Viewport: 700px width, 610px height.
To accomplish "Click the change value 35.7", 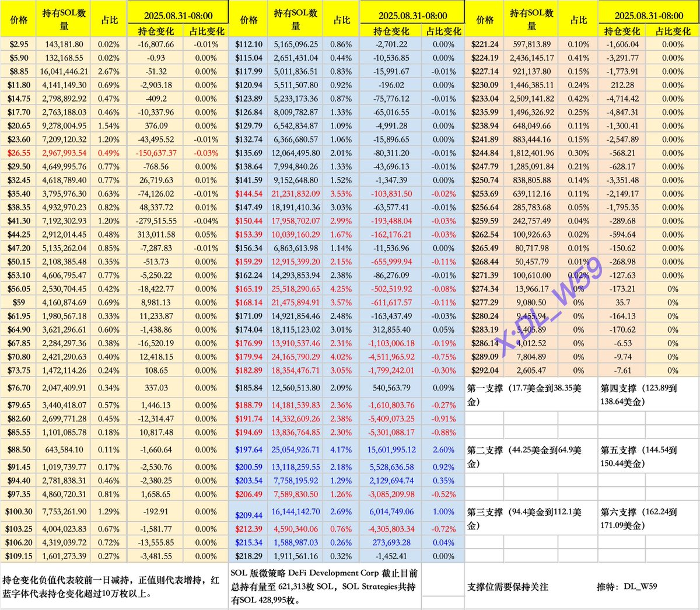I will point(622,302).
